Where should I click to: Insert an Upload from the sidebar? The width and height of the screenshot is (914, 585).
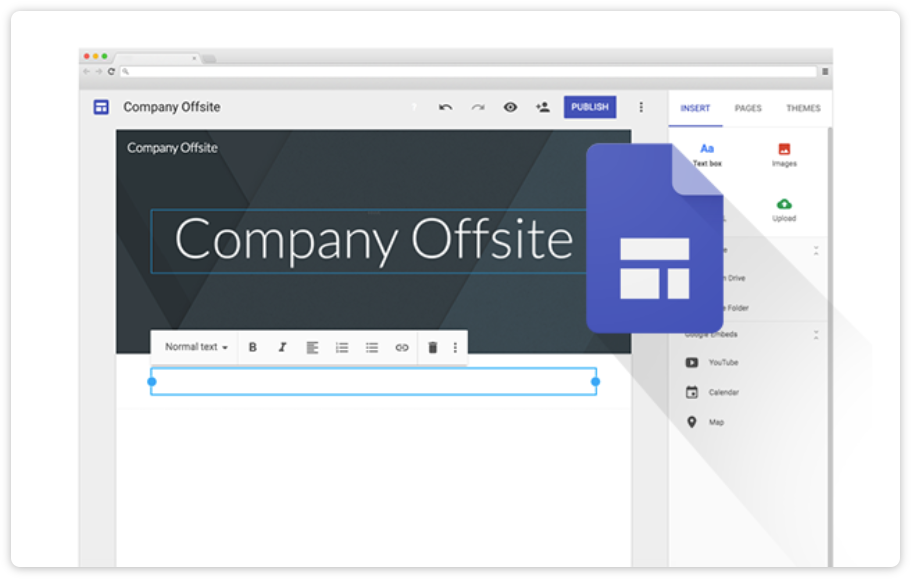click(x=784, y=210)
